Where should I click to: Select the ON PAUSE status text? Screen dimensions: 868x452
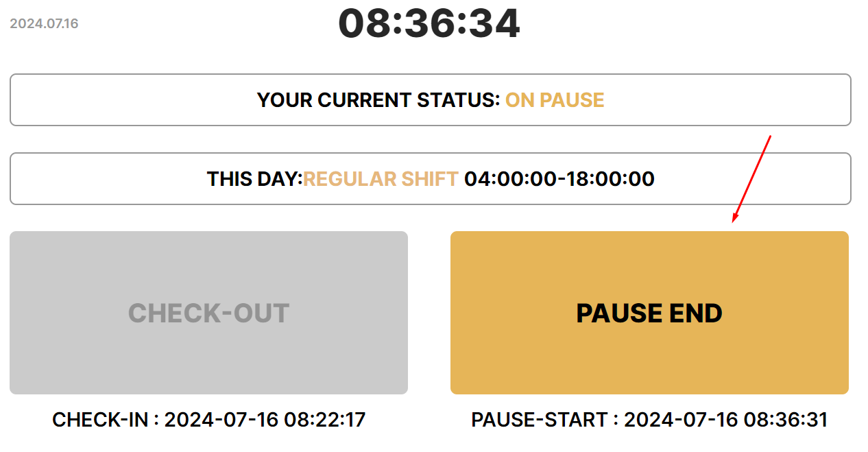(555, 100)
